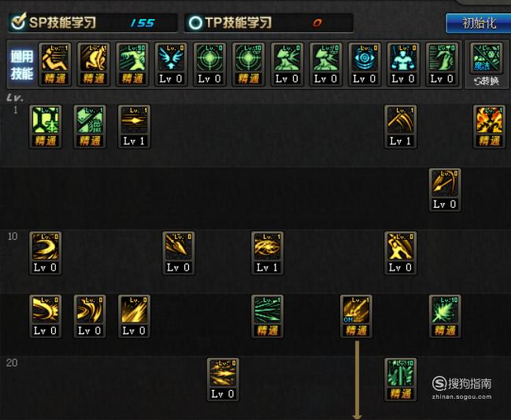Click the green horizontal streaks skill icon
This screenshot has width=511, height=420.
[x=267, y=316]
